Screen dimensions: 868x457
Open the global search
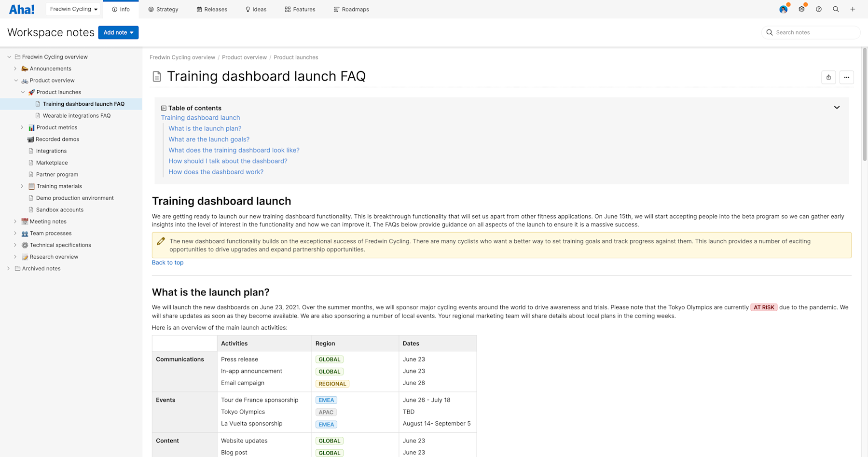coord(836,9)
